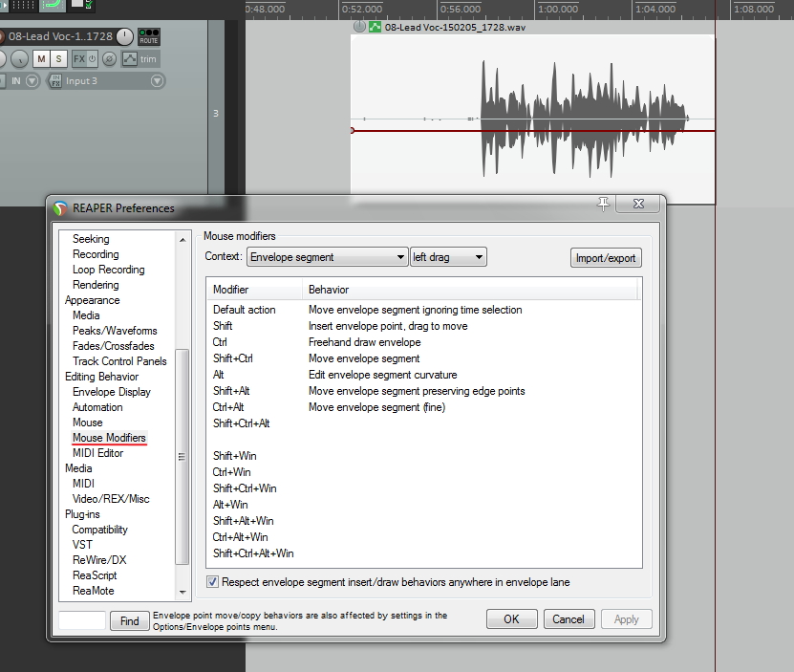Select Peaks/Waveforms preferences page
The image size is (794, 672).
pyautogui.click(x=115, y=331)
